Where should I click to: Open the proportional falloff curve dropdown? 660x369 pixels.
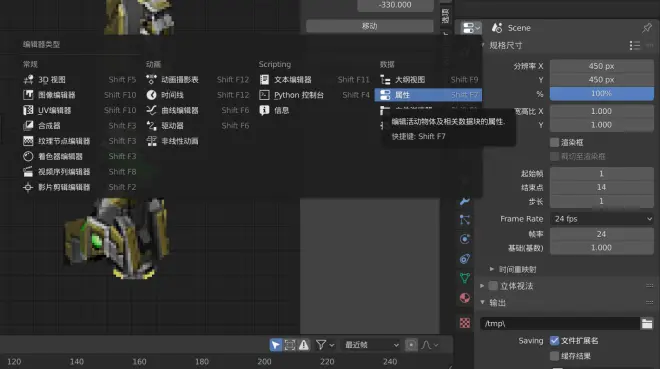[x=430, y=345]
